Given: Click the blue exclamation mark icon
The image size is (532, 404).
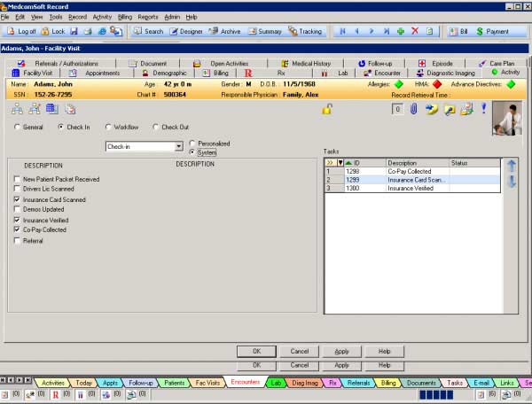Looking at the screenshot, I should [x=484, y=108].
